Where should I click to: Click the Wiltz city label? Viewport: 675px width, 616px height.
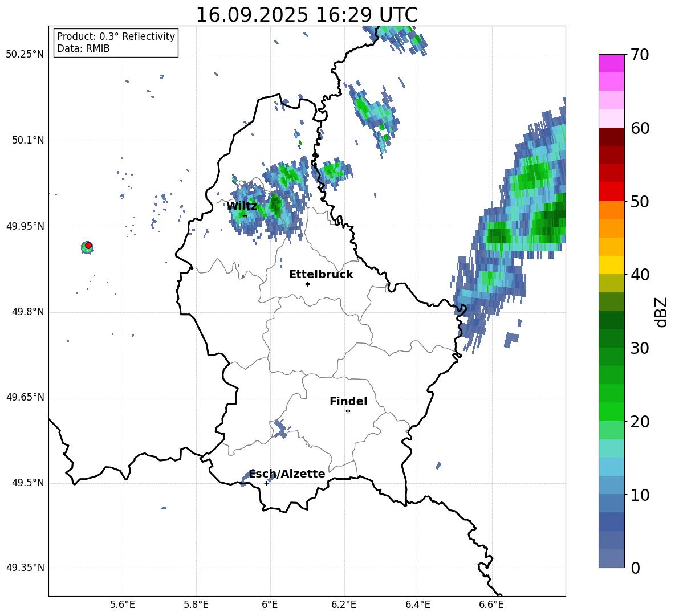tap(242, 206)
